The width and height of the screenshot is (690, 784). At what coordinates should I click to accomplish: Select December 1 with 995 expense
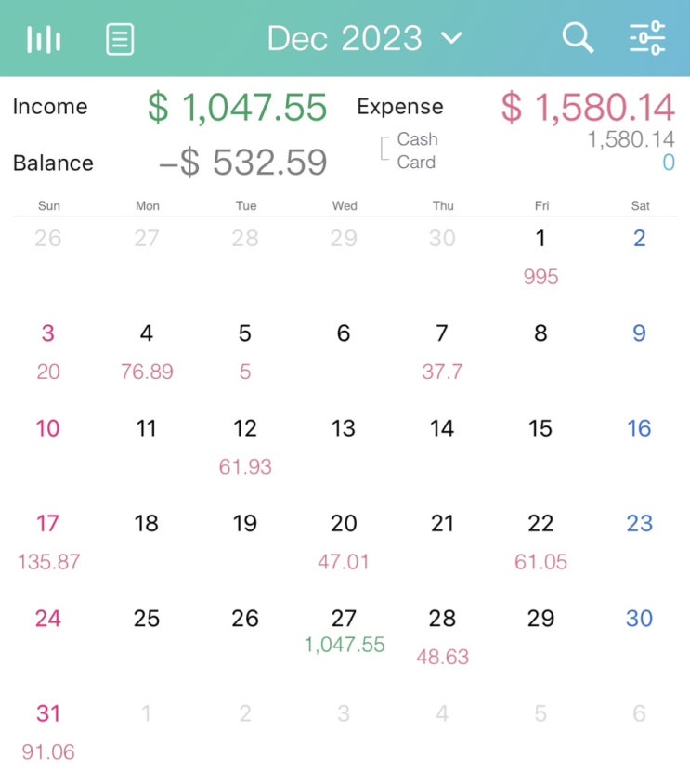(540, 255)
